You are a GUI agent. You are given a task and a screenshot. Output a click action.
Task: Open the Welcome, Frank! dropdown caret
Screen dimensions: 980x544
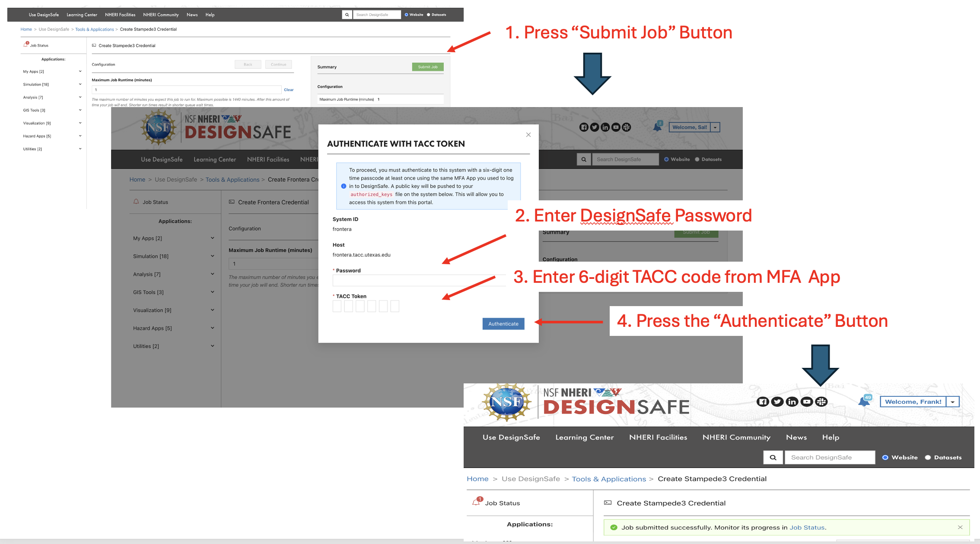click(x=952, y=402)
